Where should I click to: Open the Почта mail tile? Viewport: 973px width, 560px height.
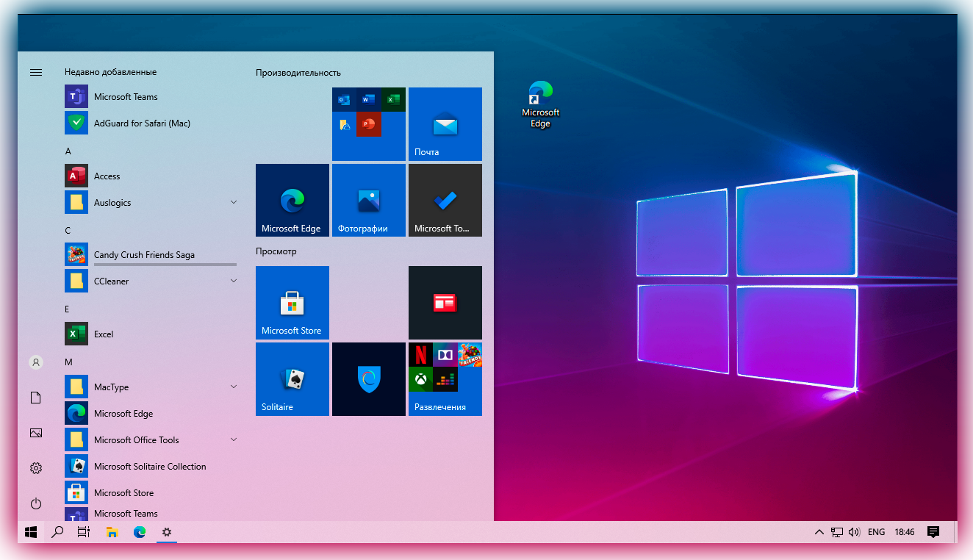pyautogui.click(x=445, y=124)
